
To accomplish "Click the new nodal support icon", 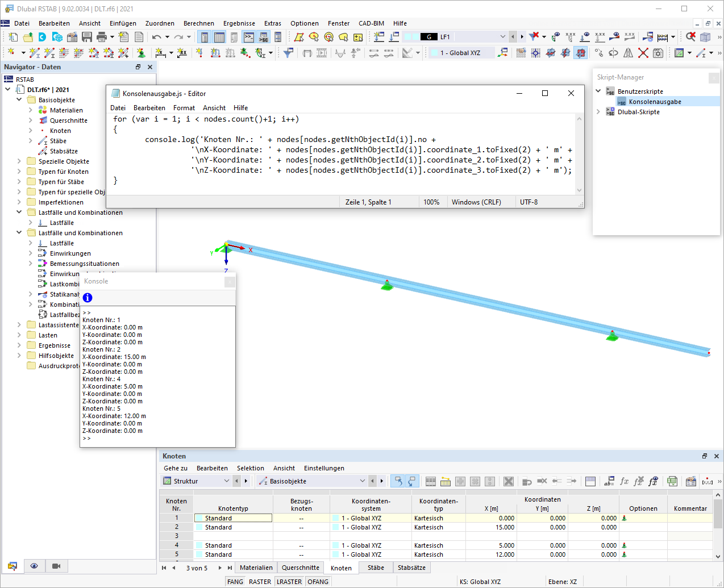I will [x=142, y=53].
